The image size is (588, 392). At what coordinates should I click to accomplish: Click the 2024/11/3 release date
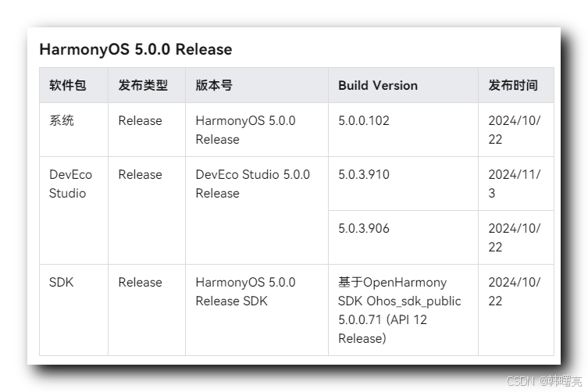click(514, 184)
